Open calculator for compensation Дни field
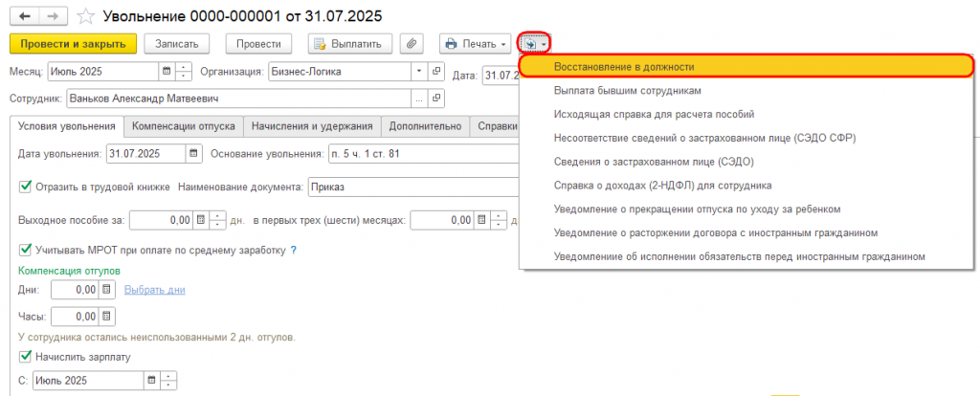This screenshot has height=396, width=980. pos(107,290)
